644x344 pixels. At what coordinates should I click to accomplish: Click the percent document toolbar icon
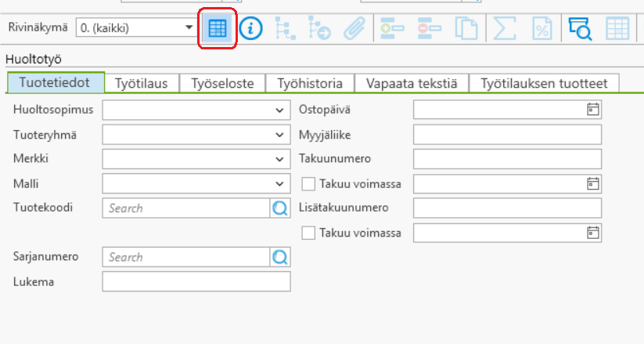(542, 28)
